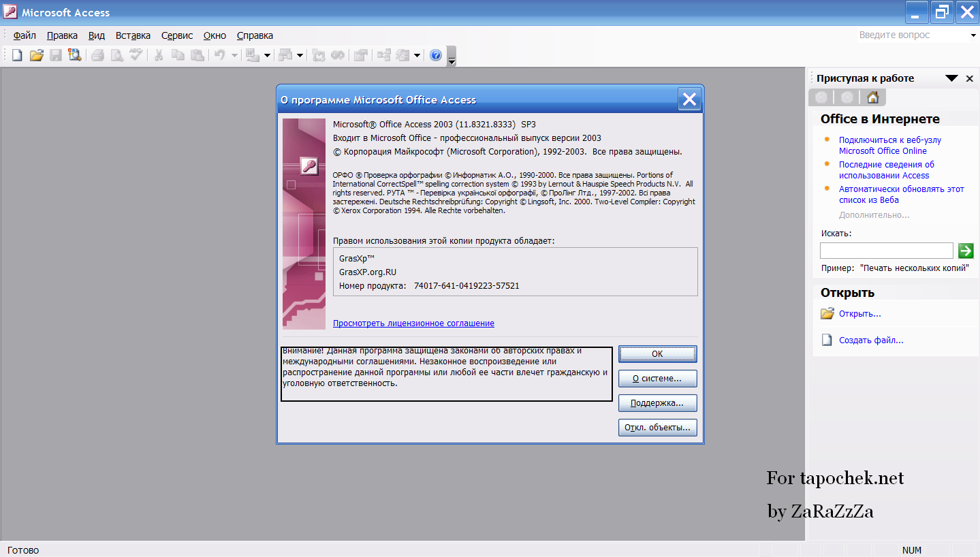
Task: Open the Вид menu
Action: 97,35
